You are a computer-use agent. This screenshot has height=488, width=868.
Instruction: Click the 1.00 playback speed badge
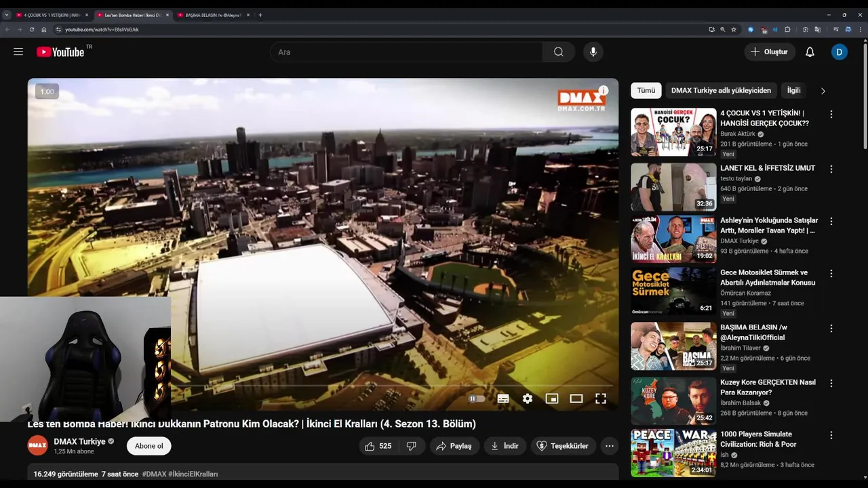coord(47,91)
